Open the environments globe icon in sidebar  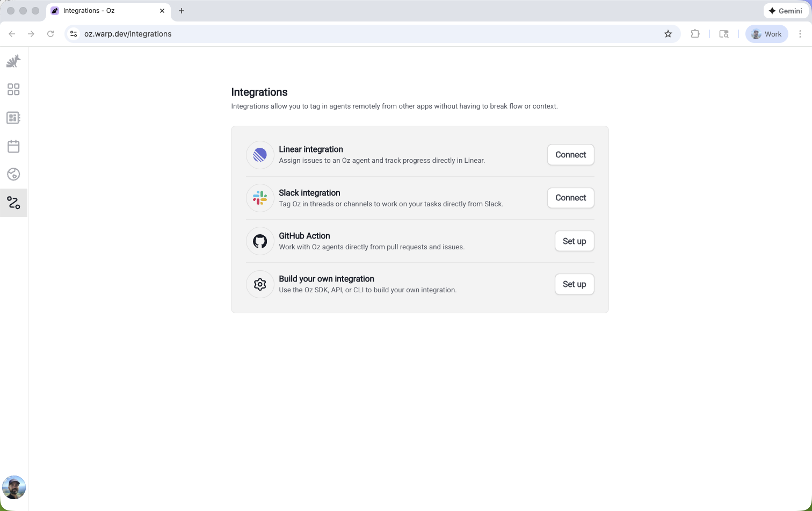pyautogui.click(x=13, y=174)
